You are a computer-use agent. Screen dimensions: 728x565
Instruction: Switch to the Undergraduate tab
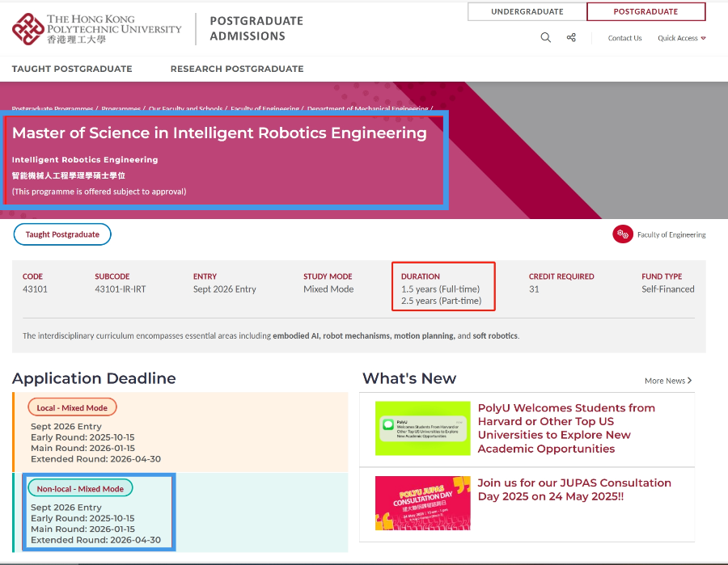tap(527, 11)
